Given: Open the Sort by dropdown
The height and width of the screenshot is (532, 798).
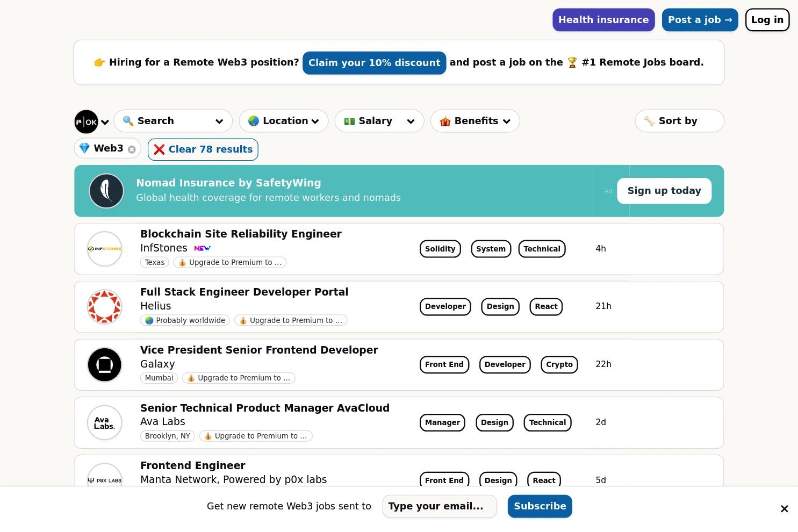Looking at the screenshot, I should coord(679,121).
